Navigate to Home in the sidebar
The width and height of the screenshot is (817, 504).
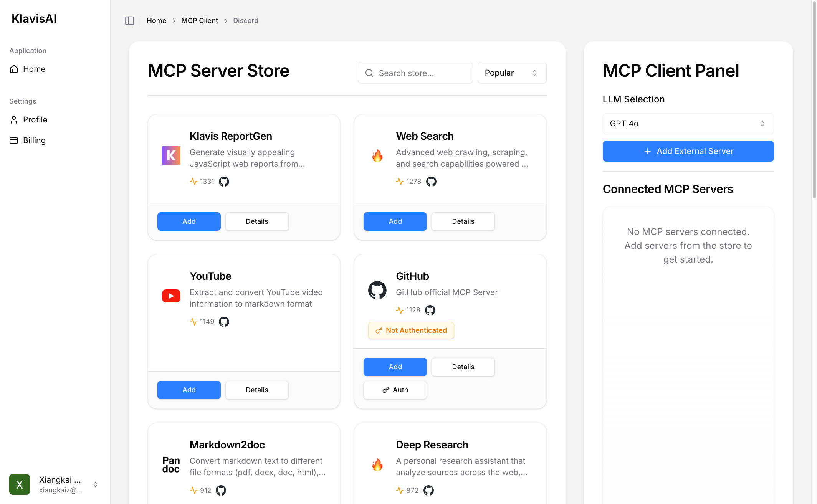point(34,69)
